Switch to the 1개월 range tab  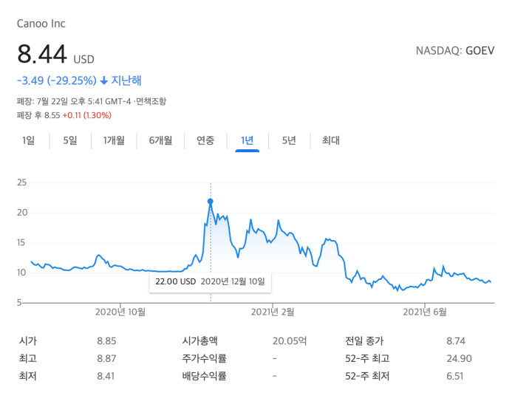point(114,140)
